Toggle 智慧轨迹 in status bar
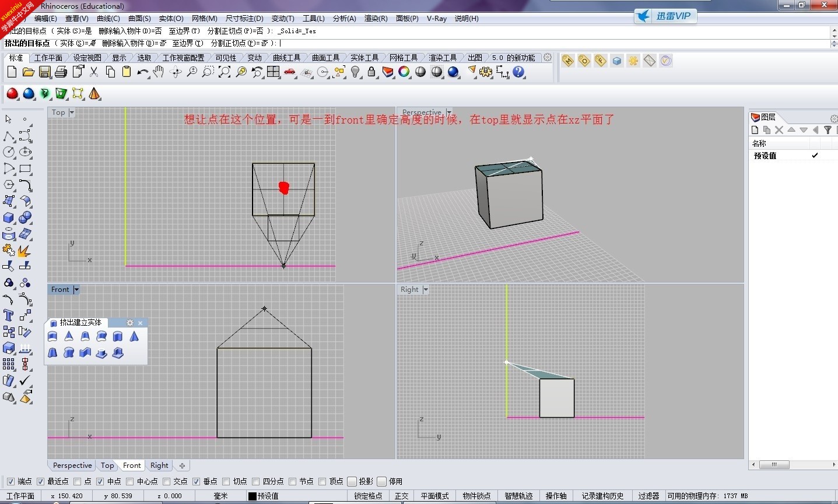 click(518, 496)
